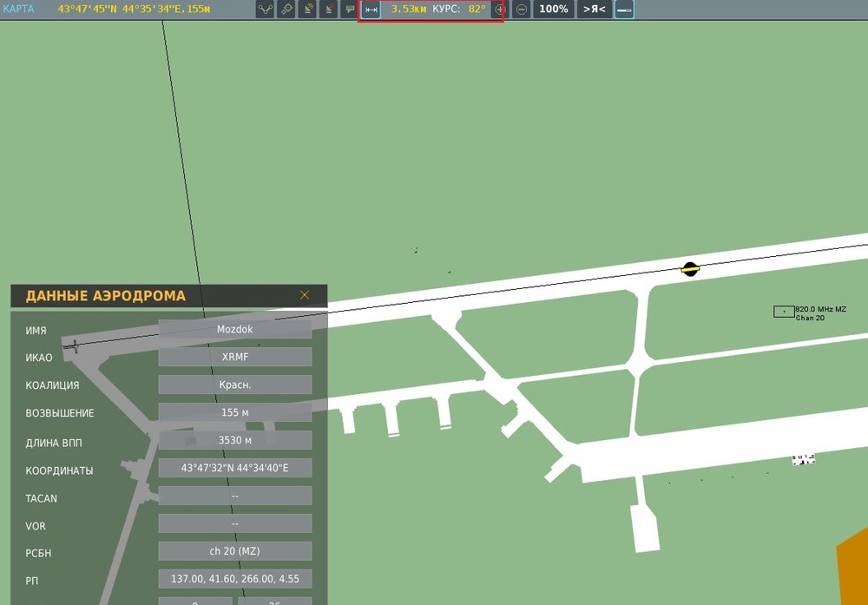Click the РСБН field ch 20 (MZ)
This screenshot has height=605, width=868.
234,551
